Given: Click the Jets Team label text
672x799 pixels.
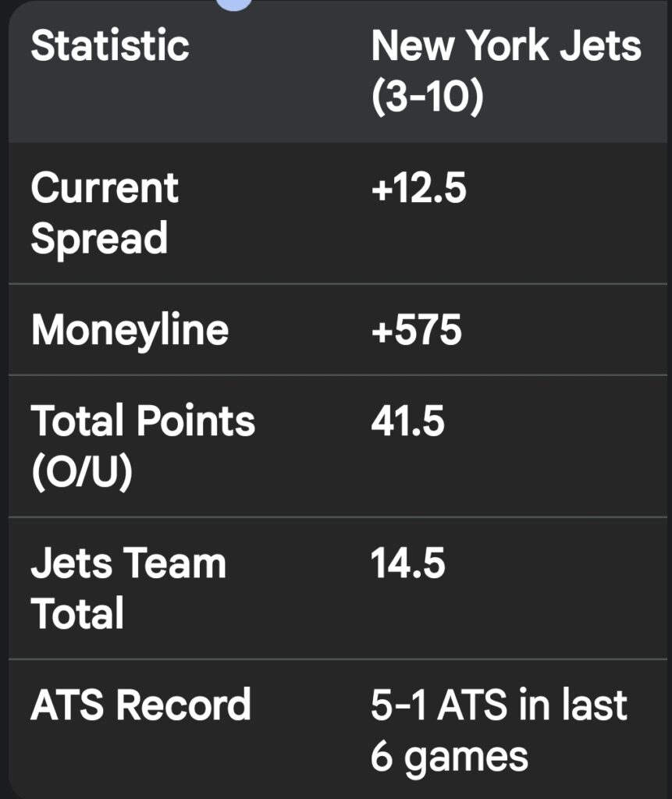Looking at the screenshot, I should coord(128,563).
